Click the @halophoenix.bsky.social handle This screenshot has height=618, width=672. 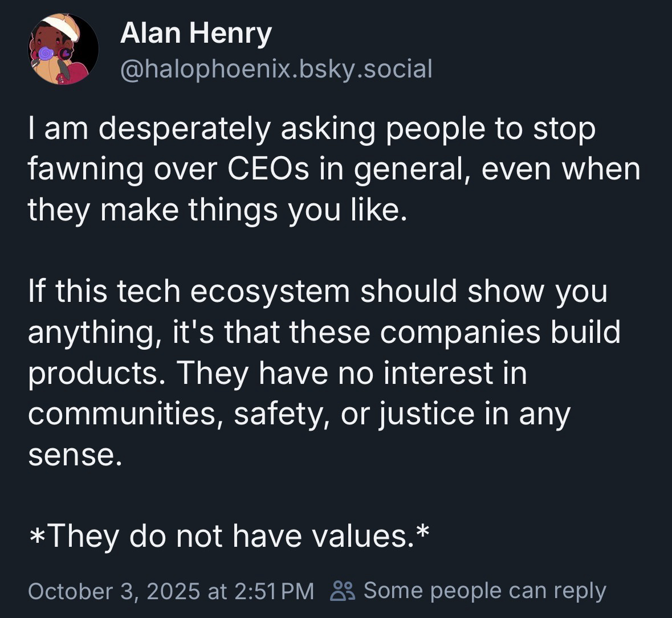(x=276, y=69)
